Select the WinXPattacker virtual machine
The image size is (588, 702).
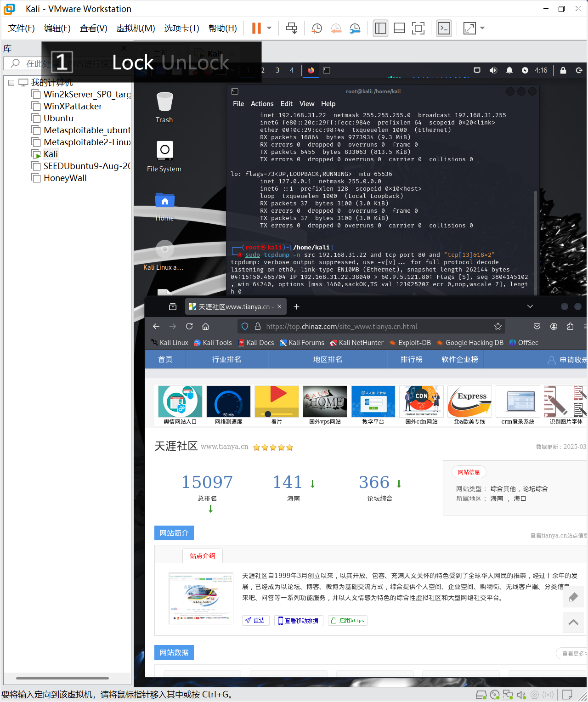[x=73, y=106]
